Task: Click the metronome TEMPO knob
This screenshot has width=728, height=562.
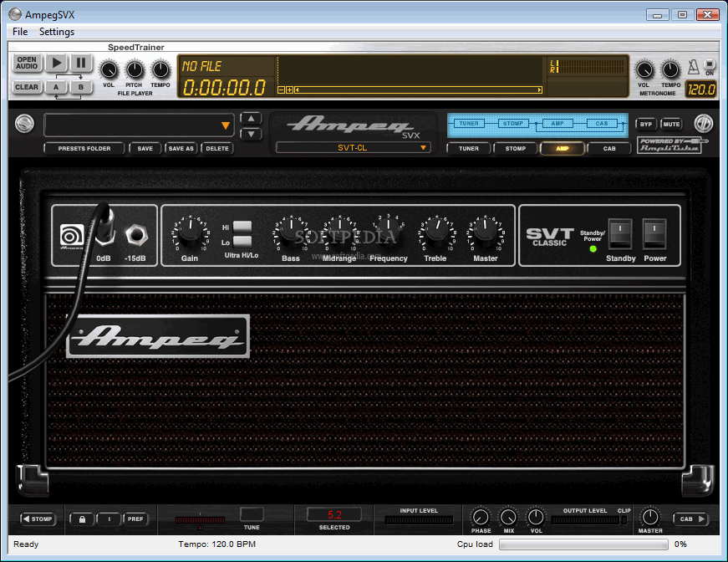Action: point(670,70)
